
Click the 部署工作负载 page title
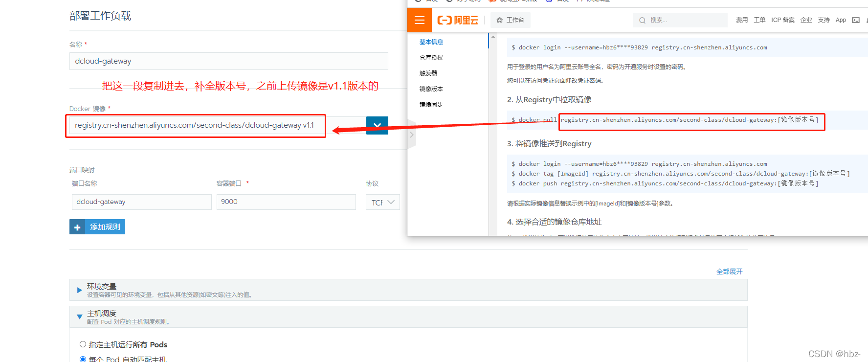point(100,16)
